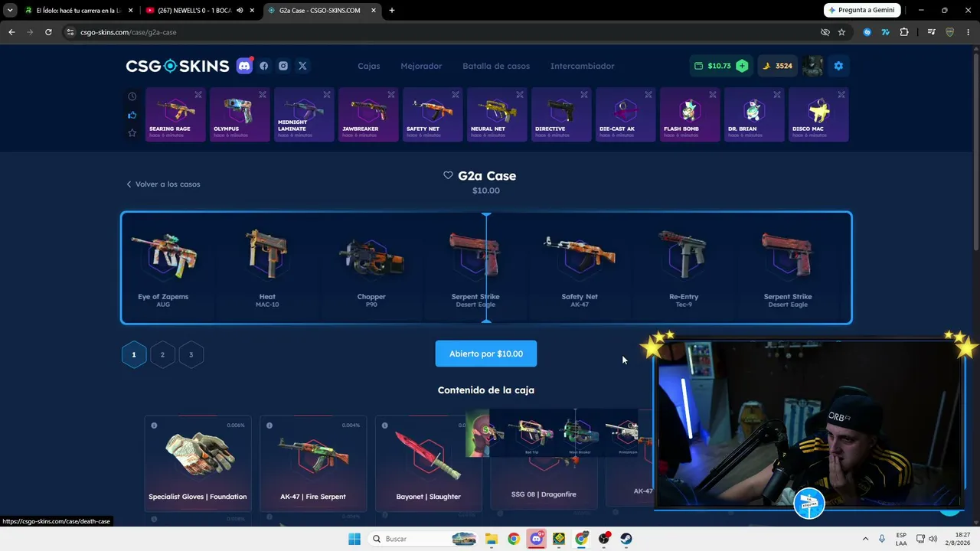Open the Chrome three-dot menu
The height and width of the screenshot is (551, 980).
[969, 32]
